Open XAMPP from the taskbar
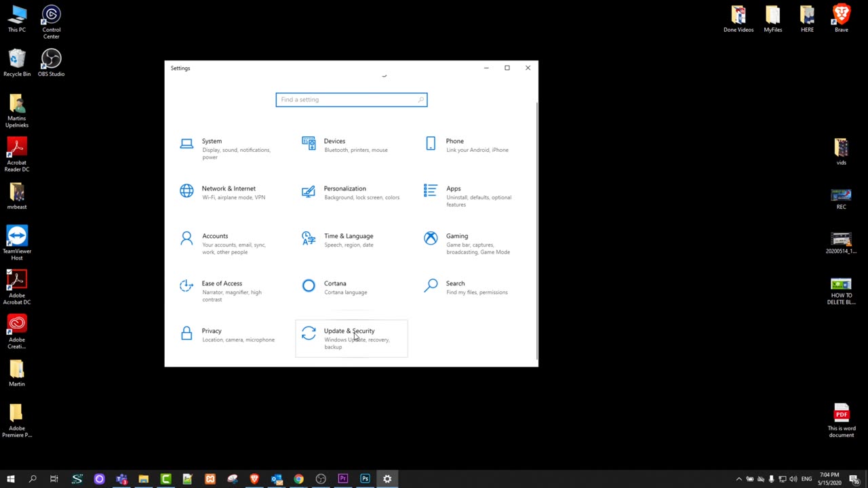Image resolution: width=868 pixels, height=488 pixels. click(210, 479)
